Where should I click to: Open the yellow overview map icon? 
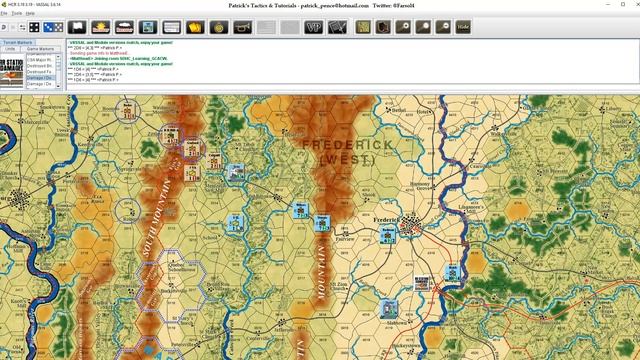click(363, 27)
